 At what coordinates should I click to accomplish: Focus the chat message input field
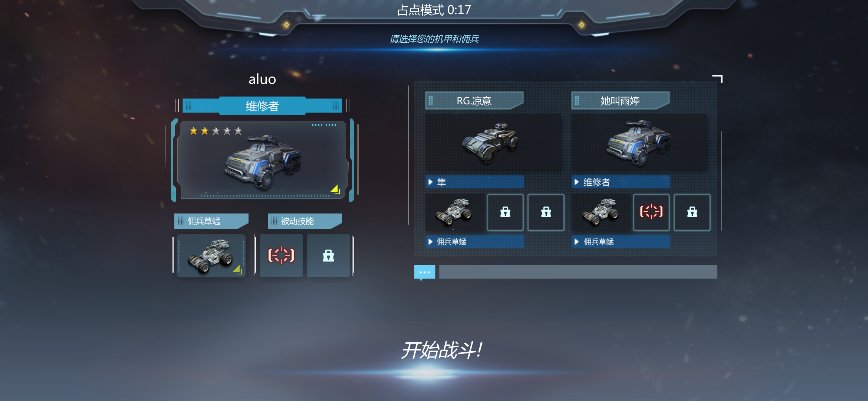(578, 272)
